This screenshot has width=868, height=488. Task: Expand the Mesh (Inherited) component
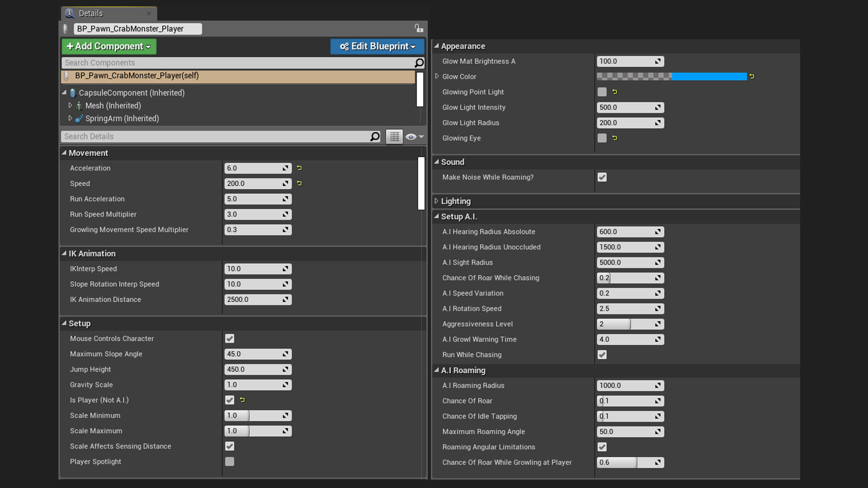(70, 105)
